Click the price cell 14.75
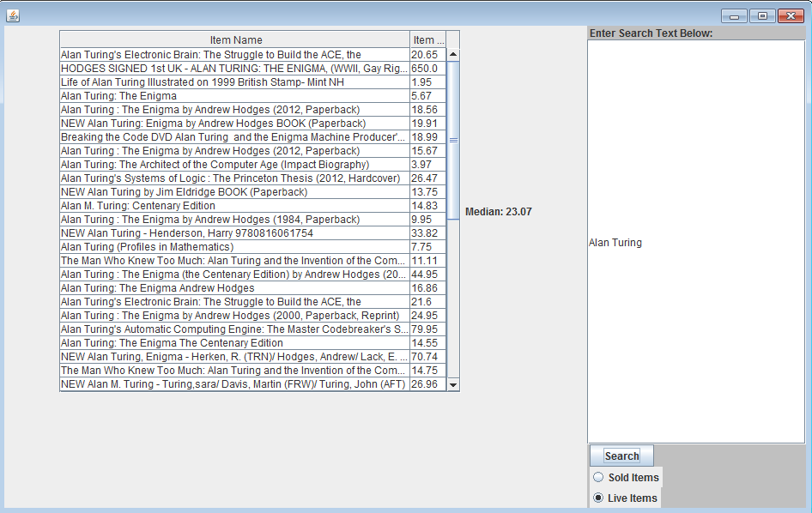Viewport: 812px width, 513px height. click(x=427, y=370)
